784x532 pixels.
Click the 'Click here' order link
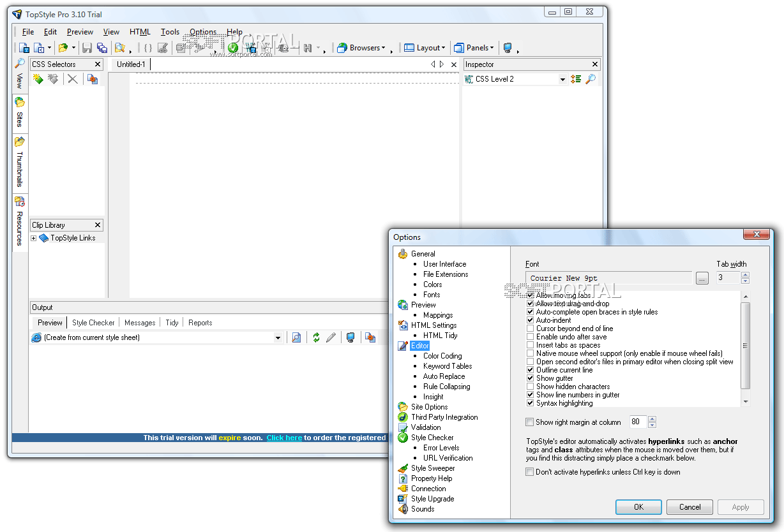(x=284, y=438)
